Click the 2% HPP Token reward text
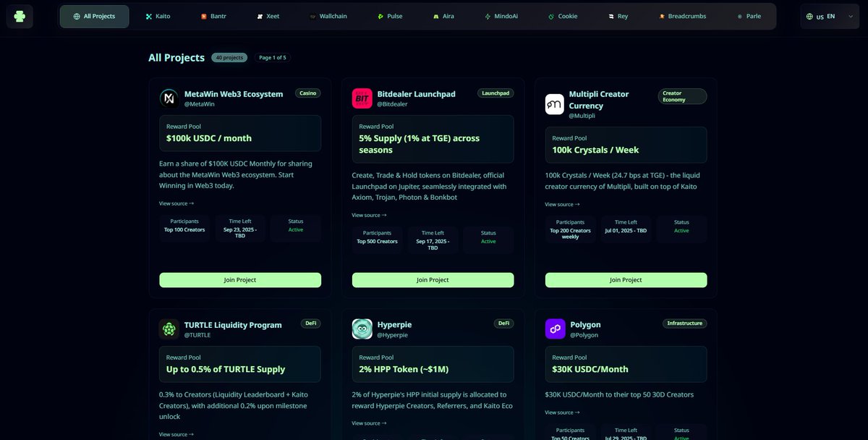The image size is (868, 440). 404,369
